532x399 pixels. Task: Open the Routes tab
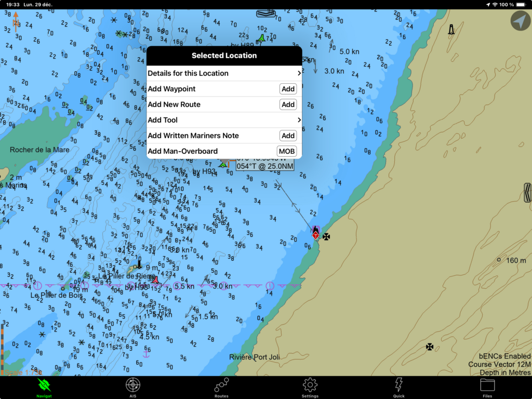(222, 387)
